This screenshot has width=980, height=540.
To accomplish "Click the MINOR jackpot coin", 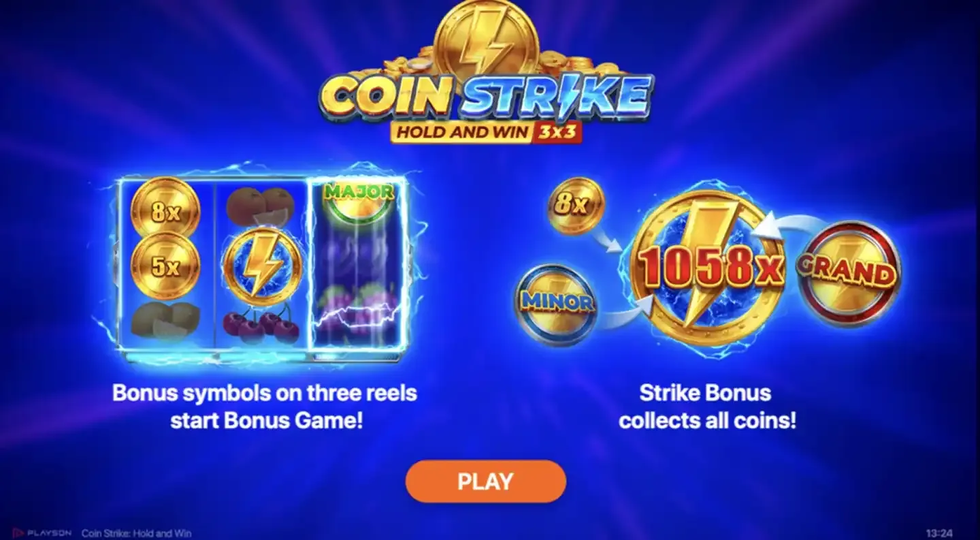I will [556, 302].
